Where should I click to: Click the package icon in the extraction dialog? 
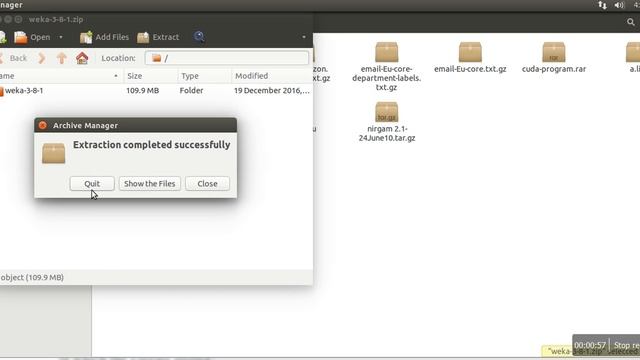click(53, 153)
